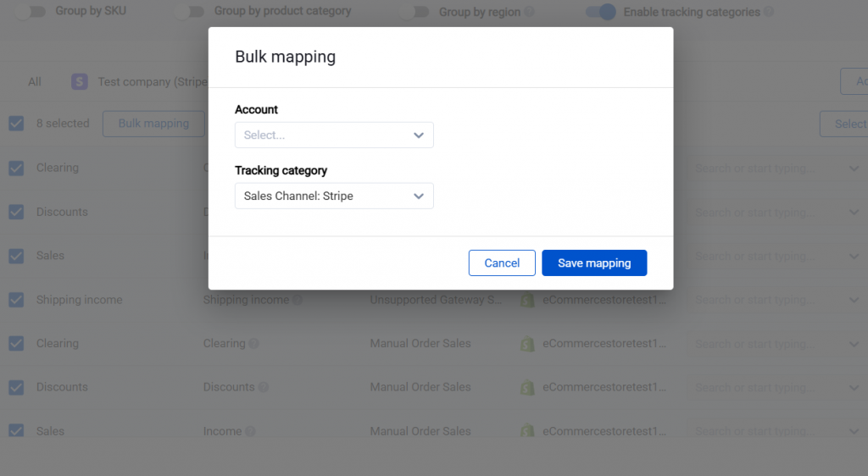The image size is (868, 476).
Task: Click Shopify icon in Manual Order Sales Discounts row
Action: tap(527, 388)
